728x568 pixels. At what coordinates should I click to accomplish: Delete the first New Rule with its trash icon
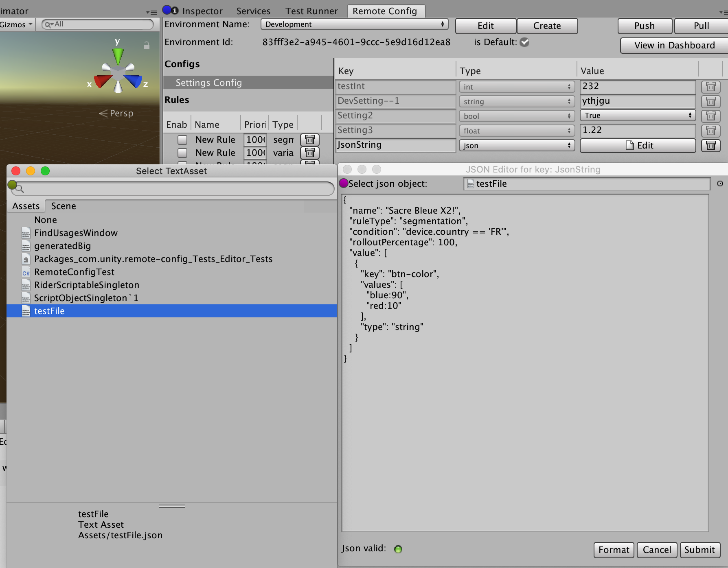pos(309,140)
